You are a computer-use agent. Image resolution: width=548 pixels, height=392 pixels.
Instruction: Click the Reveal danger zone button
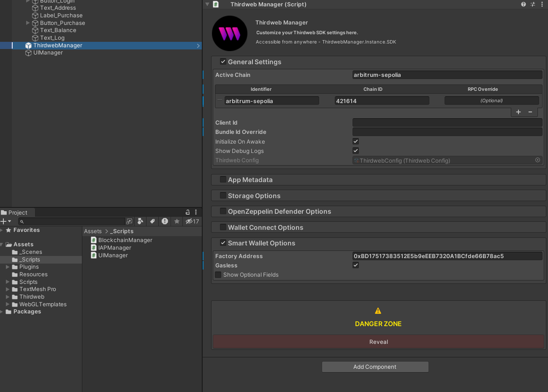click(378, 342)
